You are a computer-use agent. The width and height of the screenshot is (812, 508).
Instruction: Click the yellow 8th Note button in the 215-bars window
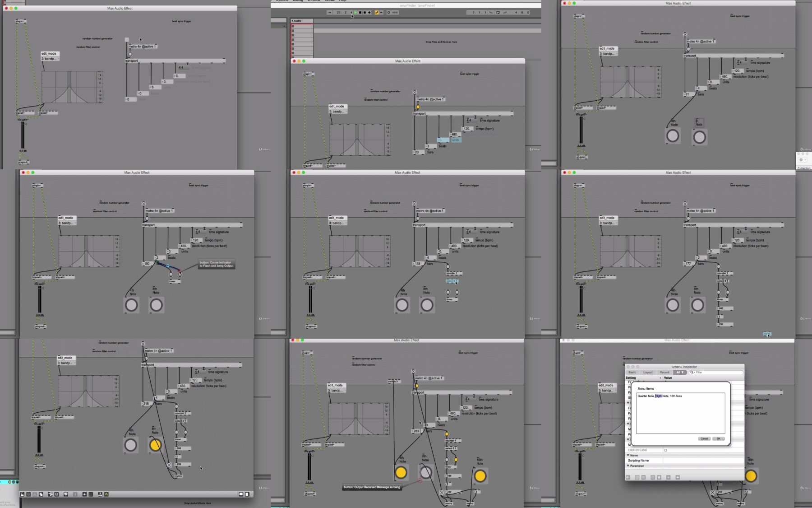pos(155,445)
